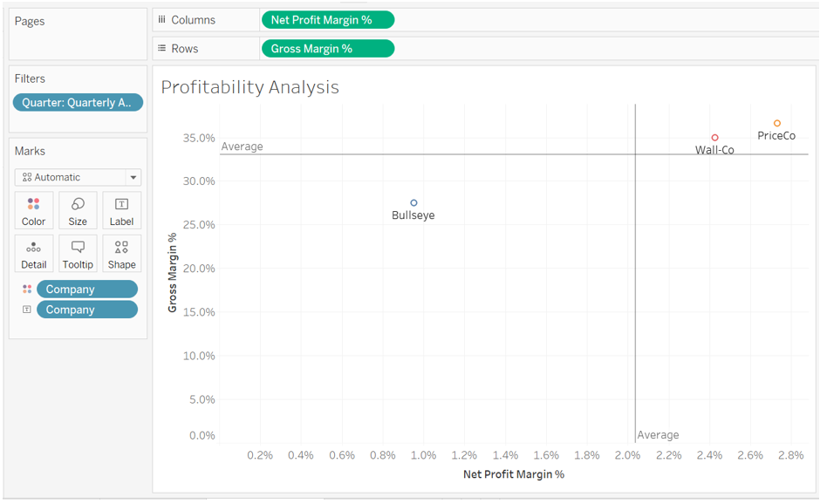Click the Company pill on Label

point(86,309)
